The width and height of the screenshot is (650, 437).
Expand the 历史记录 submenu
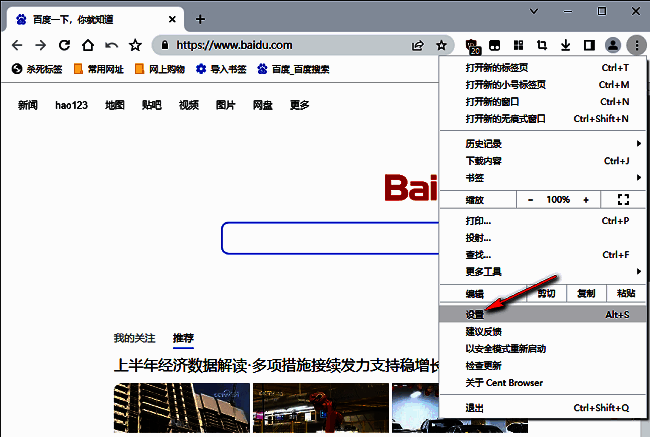click(x=542, y=144)
